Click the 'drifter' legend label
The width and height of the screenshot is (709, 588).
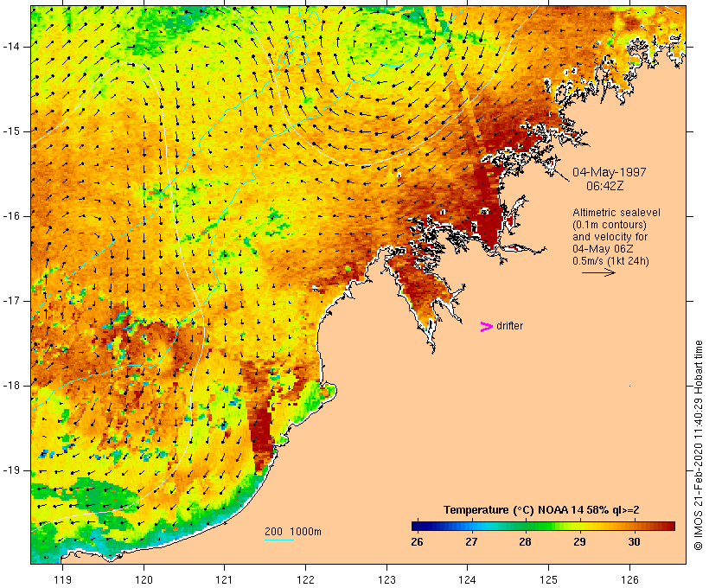pos(509,326)
